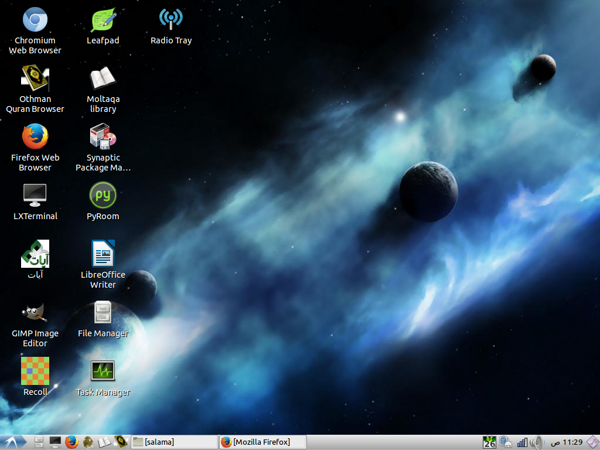Image resolution: width=600 pixels, height=450 pixels.
Task: Switch to the [Mozilla Firefox] taskbar window
Action: click(263, 442)
